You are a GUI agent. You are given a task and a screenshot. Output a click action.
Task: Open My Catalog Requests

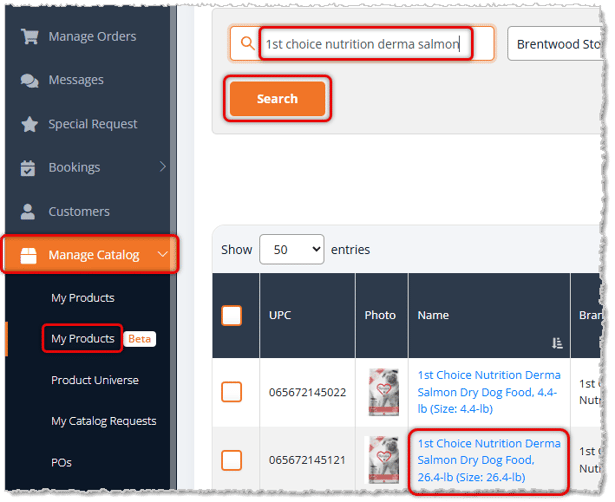104,421
